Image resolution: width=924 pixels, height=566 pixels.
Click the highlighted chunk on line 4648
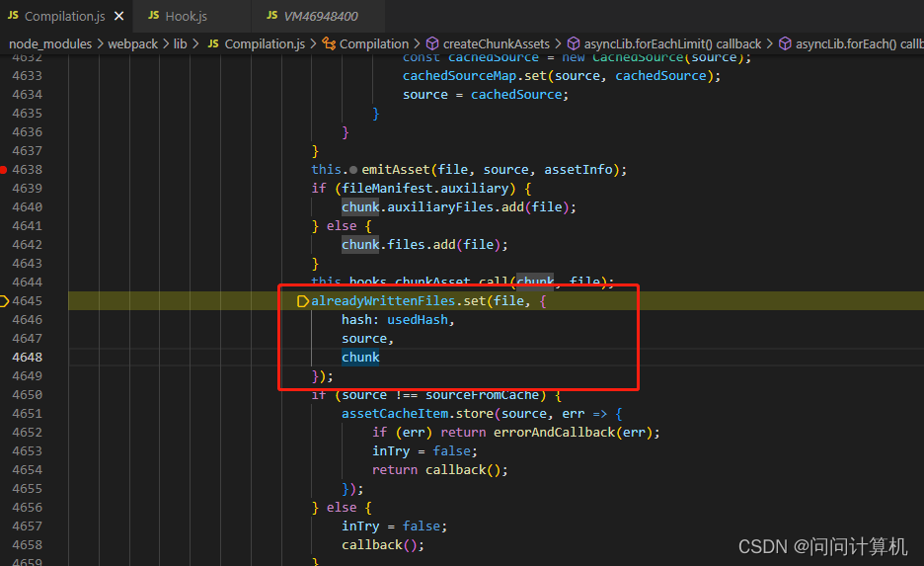(360, 358)
